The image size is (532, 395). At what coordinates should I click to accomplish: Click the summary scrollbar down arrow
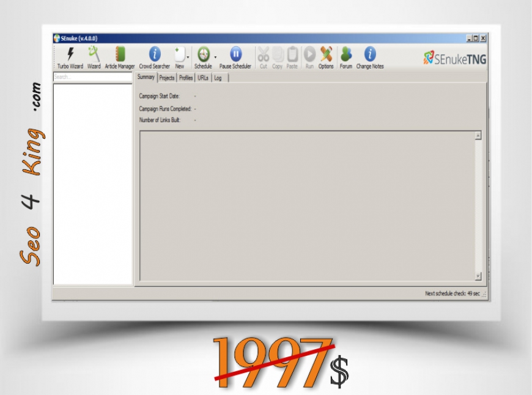click(478, 276)
